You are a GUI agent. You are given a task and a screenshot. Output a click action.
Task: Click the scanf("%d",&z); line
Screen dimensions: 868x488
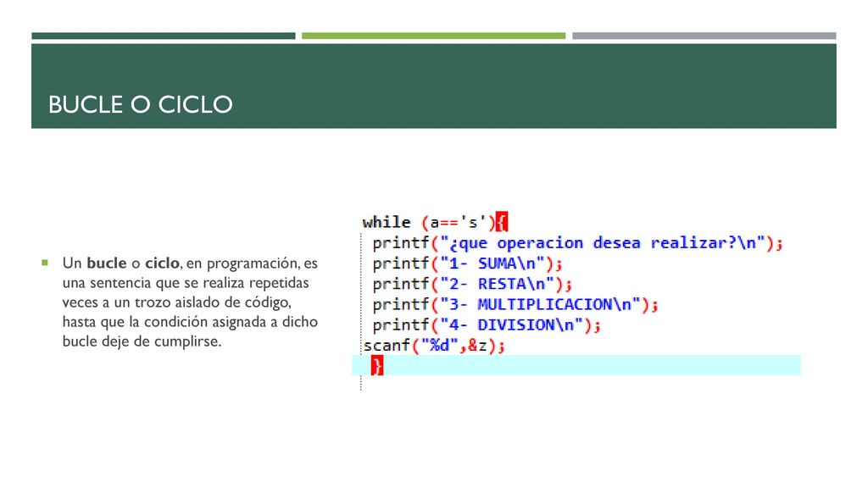(x=434, y=346)
